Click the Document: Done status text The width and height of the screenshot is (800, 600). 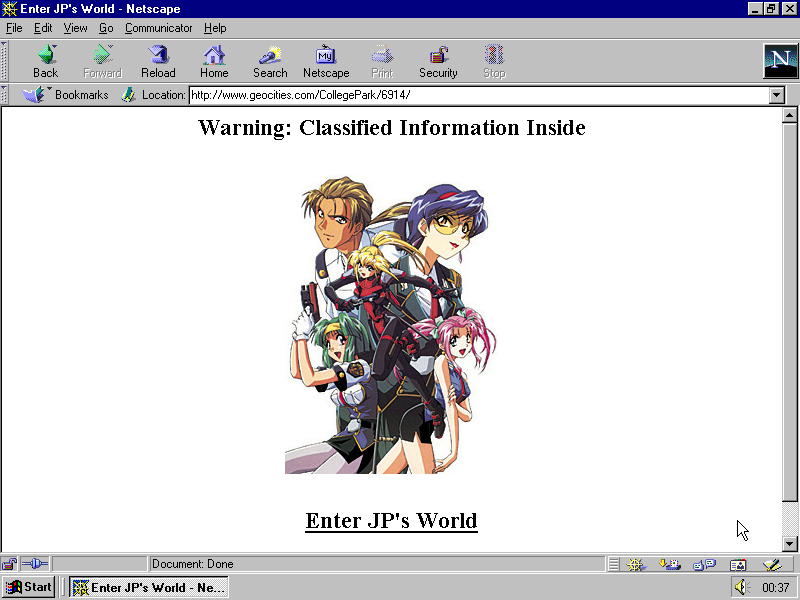[x=192, y=564]
